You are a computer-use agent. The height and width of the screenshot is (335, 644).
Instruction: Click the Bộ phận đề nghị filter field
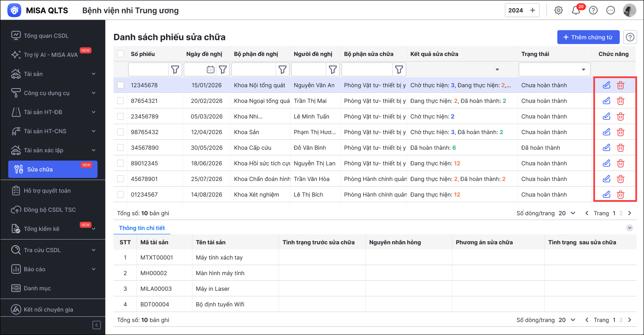(x=254, y=69)
